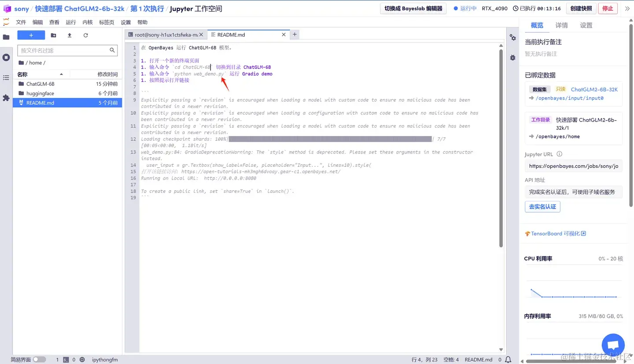The width and height of the screenshot is (634, 364).
Task: Open property inspector gears icon
Action: [512, 38]
